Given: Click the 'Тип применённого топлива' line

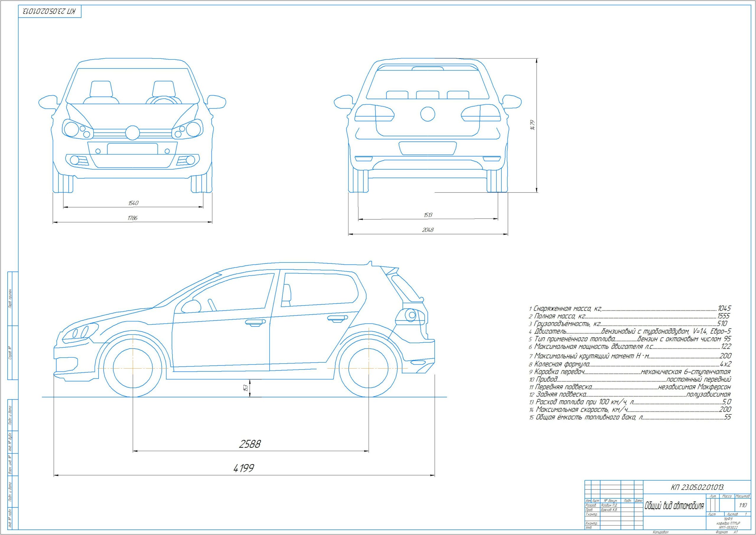Looking at the screenshot, I should click(630, 339).
